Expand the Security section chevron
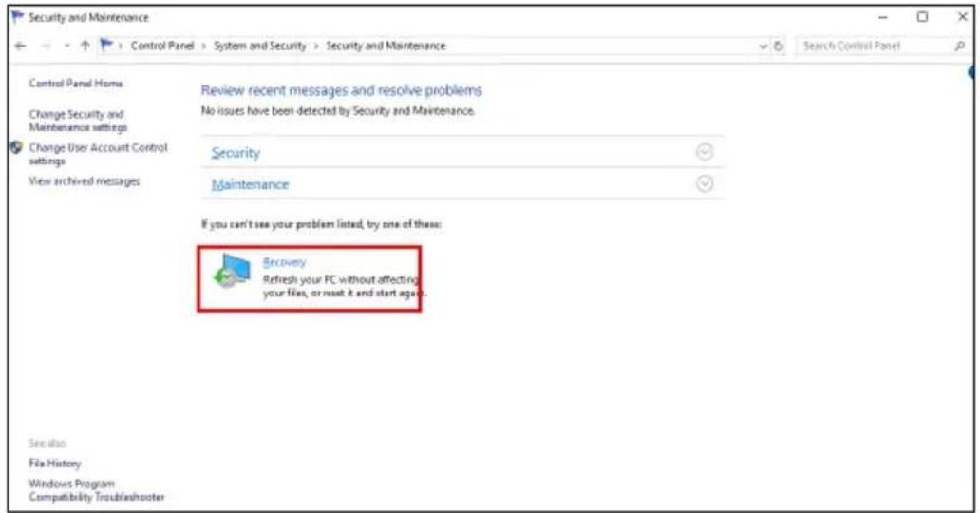This screenshot has width=980, height=513. 705,152
